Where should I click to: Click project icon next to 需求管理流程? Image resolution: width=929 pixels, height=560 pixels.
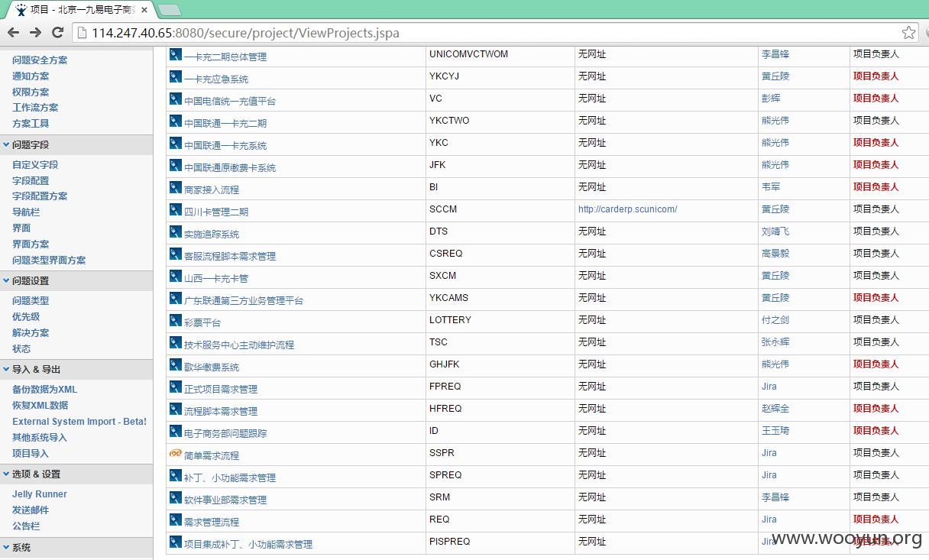coord(175,520)
